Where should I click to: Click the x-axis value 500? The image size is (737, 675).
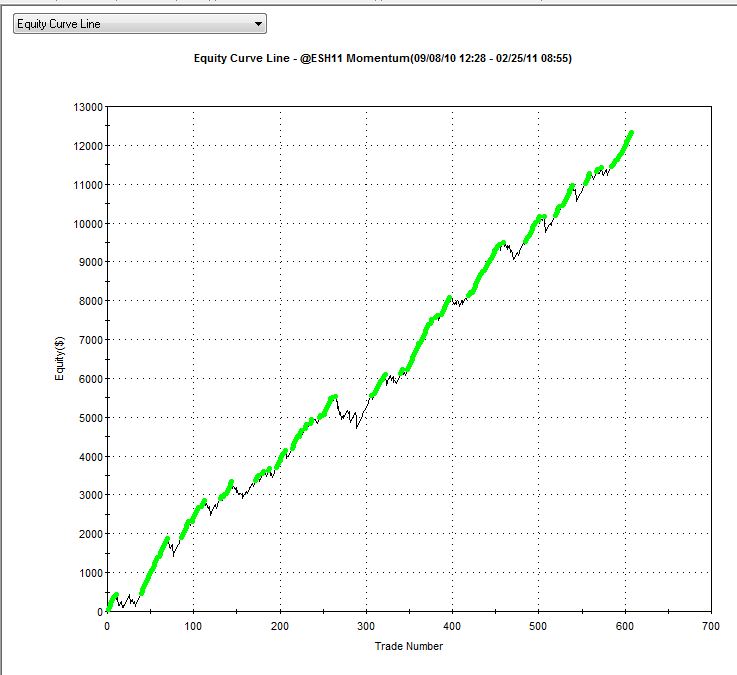538,626
